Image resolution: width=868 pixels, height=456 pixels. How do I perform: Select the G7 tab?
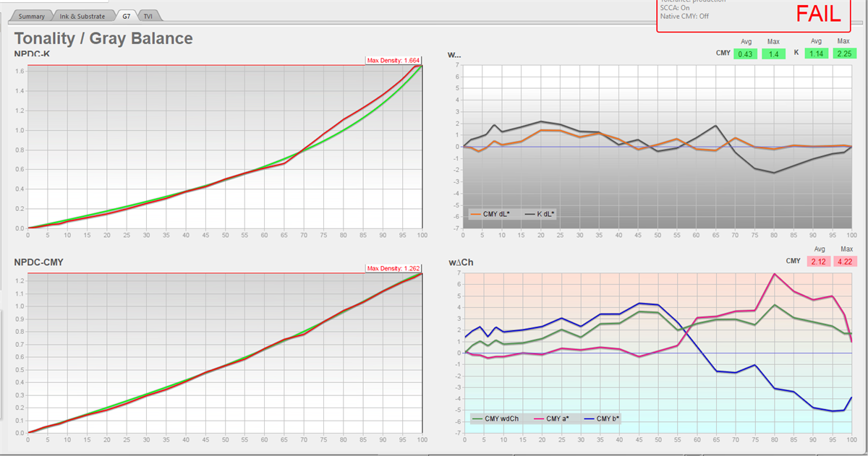pyautogui.click(x=126, y=15)
